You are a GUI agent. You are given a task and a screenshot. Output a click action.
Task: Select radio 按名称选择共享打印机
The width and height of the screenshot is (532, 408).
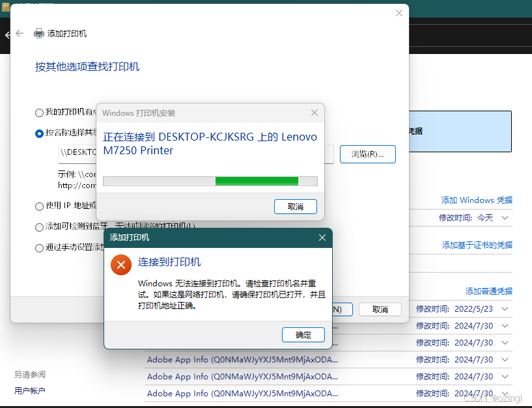click(39, 133)
